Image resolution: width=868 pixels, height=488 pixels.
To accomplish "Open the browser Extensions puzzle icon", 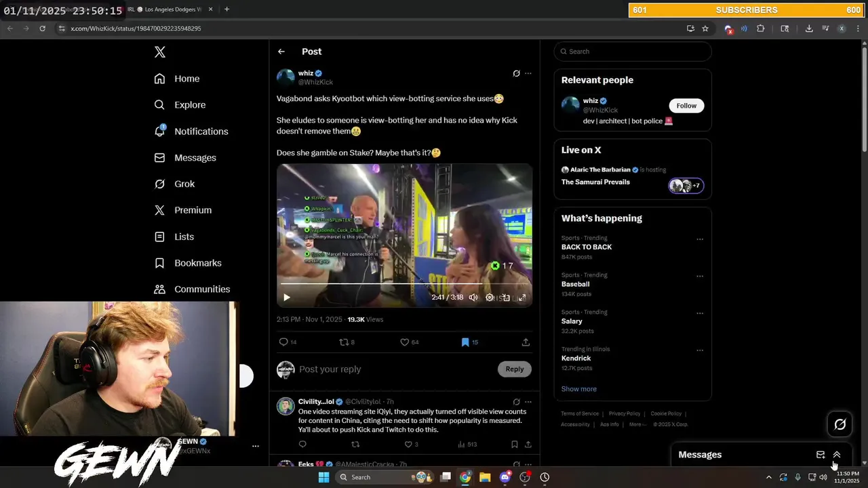I will tap(760, 28).
